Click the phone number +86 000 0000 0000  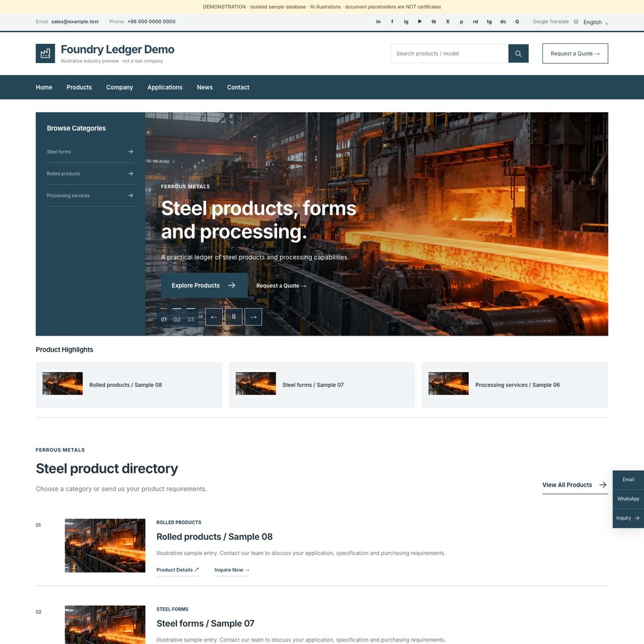coord(151,22)
